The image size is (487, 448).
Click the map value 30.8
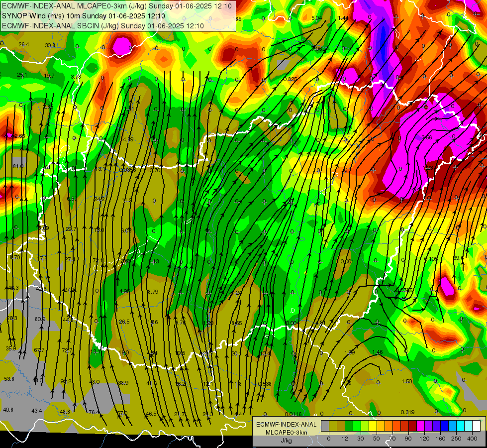50,45
